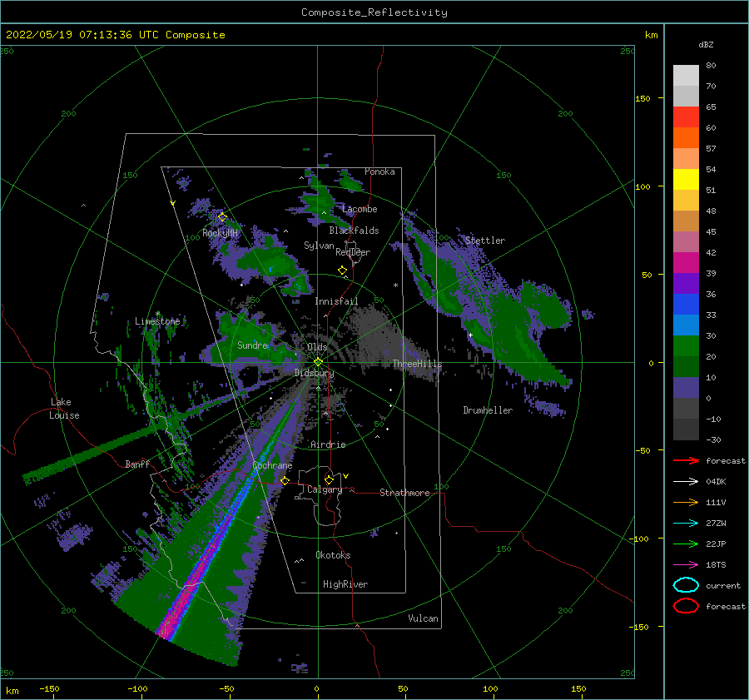Click the Sylvan label
This screenshot has width=749, height=700.
point(319,246)
